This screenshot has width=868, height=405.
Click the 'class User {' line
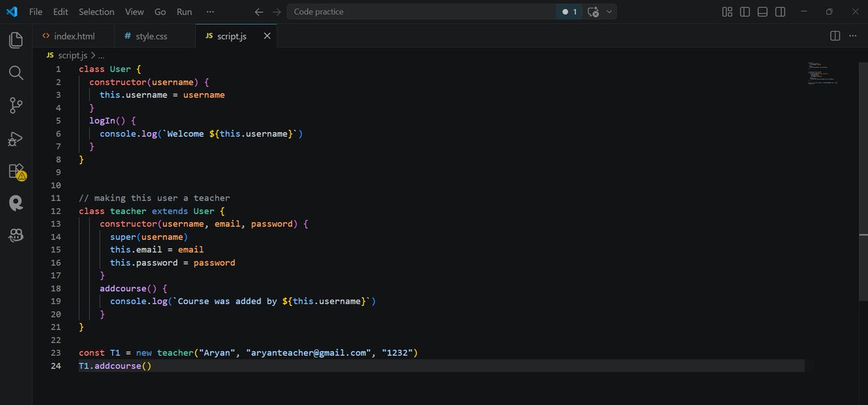110,69
